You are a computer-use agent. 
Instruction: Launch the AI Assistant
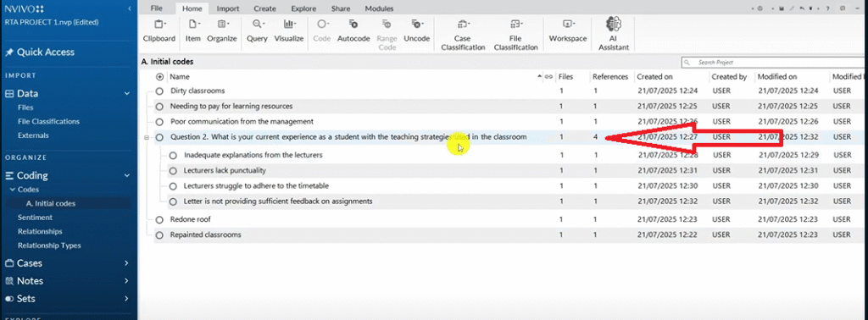[614, 34]
